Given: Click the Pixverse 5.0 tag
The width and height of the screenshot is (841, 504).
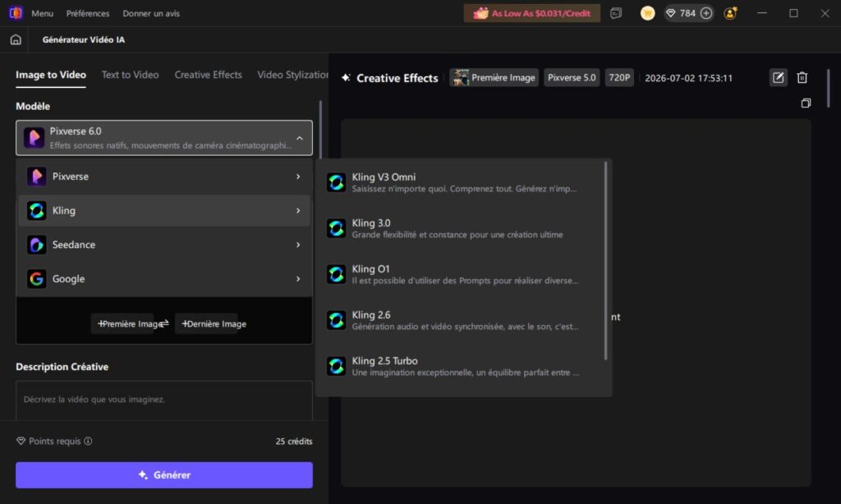Looking at the screenshot, I should pyautogui.click(x=572, y=78).
